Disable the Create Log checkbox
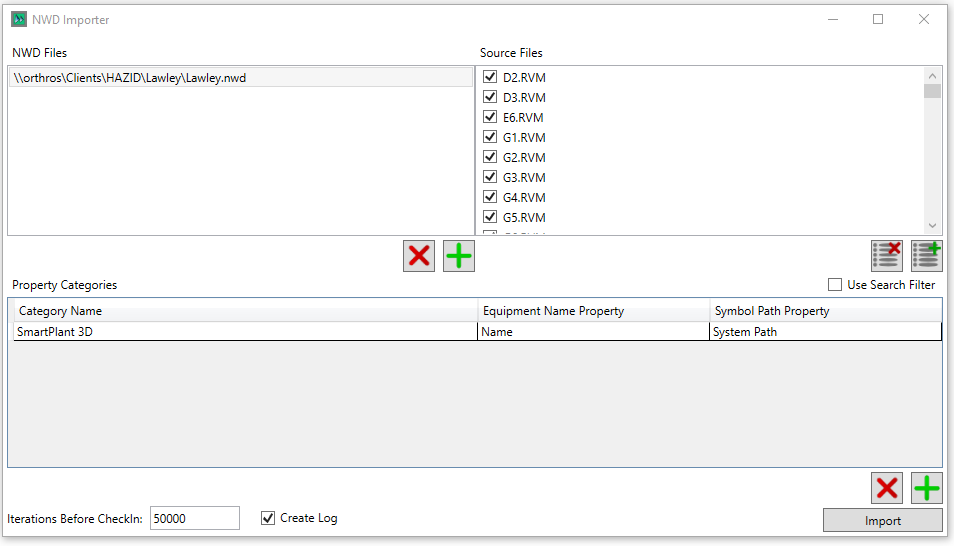This screenshot has height=546, width=954. 268,518
